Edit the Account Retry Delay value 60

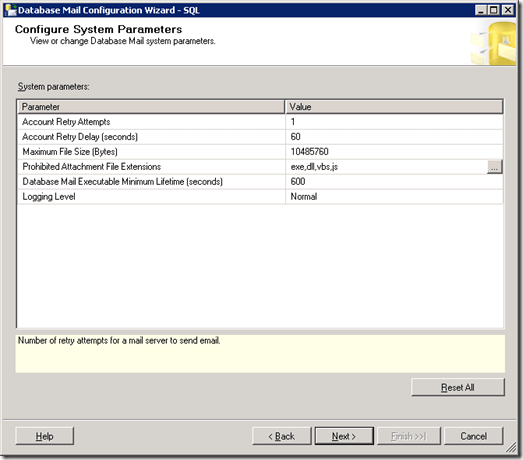[x=394, y=137]
